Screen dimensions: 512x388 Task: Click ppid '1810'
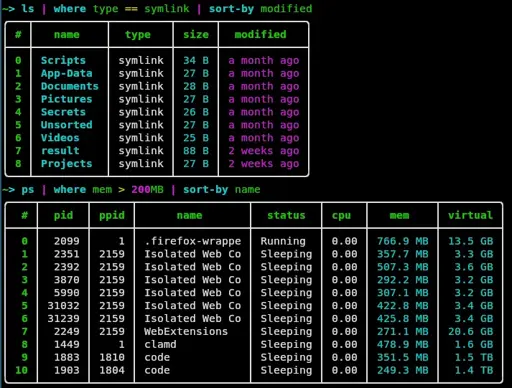point(112,357)
